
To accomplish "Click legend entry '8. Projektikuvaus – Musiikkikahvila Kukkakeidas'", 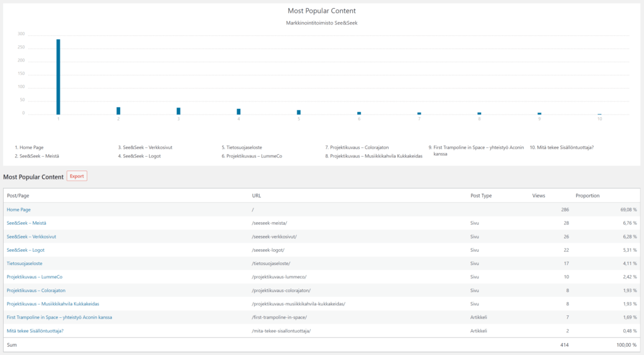I will coord(374,156).
